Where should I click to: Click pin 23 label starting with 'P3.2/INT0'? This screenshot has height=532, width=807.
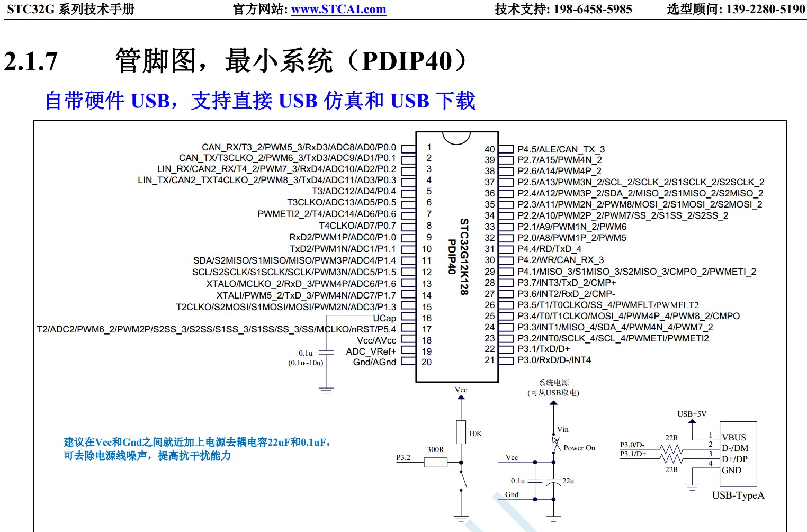[x=613, y=338]
